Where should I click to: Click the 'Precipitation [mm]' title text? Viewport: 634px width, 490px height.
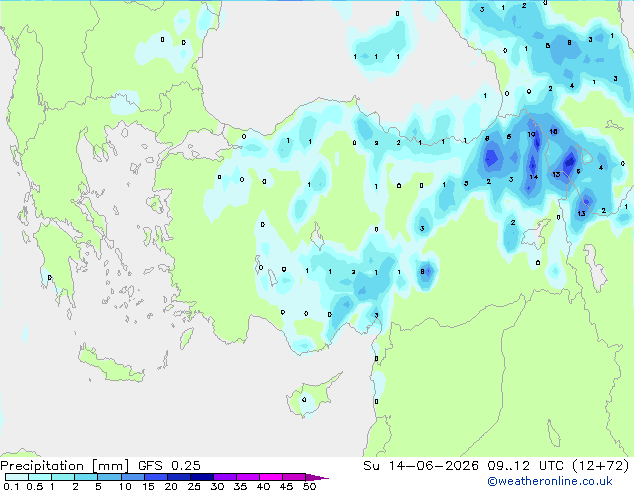pos(65,466)
